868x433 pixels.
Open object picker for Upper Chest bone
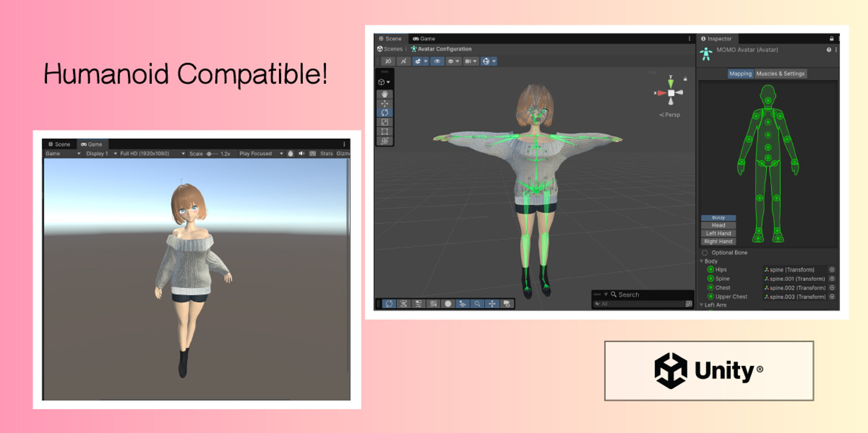point(832,297)
